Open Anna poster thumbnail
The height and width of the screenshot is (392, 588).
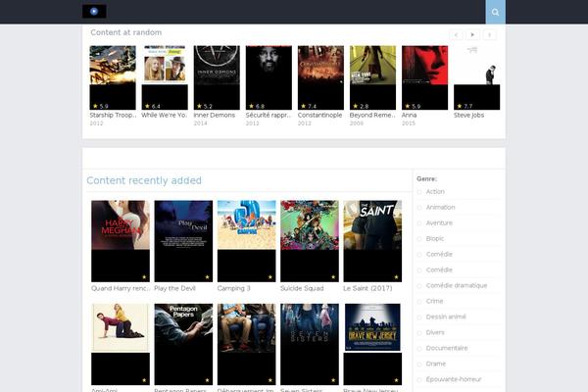[x=425, y=77]
